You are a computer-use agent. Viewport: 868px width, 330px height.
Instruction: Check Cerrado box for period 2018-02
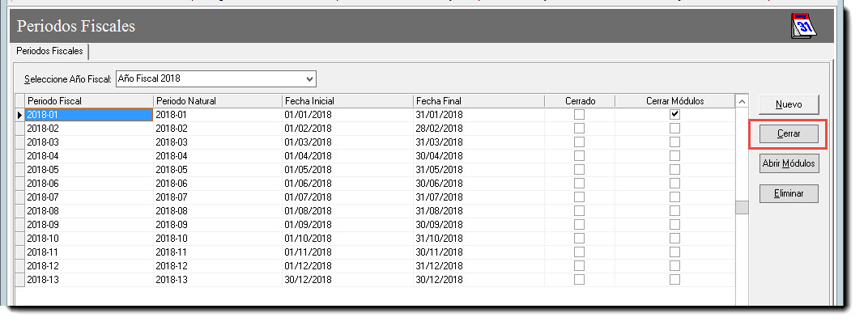(x=579, y=129)
